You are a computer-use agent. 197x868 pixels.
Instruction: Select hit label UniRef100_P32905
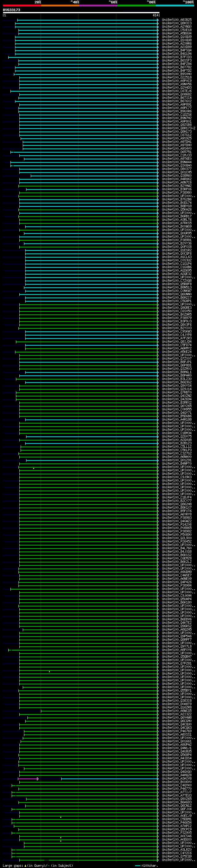coord(177,833)
